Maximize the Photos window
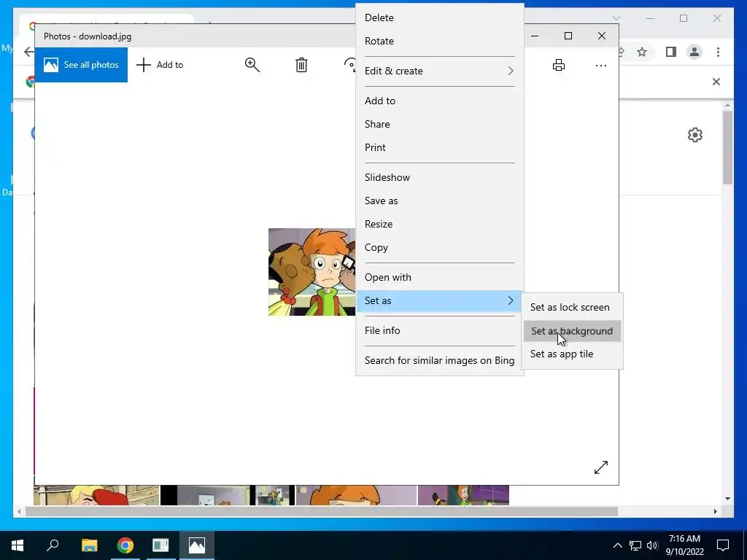This screenshot has width=747, height=560. coord(568,36)
